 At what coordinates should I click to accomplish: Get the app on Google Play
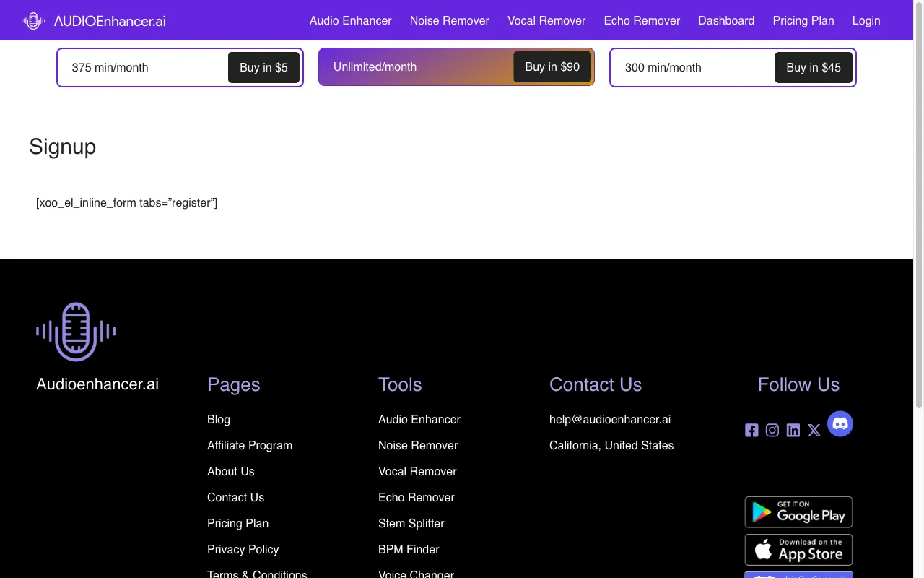point(798,512)
